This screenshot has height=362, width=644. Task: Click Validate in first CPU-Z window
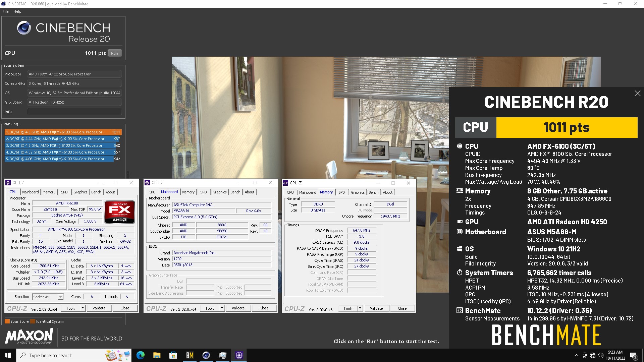point(99,308)
